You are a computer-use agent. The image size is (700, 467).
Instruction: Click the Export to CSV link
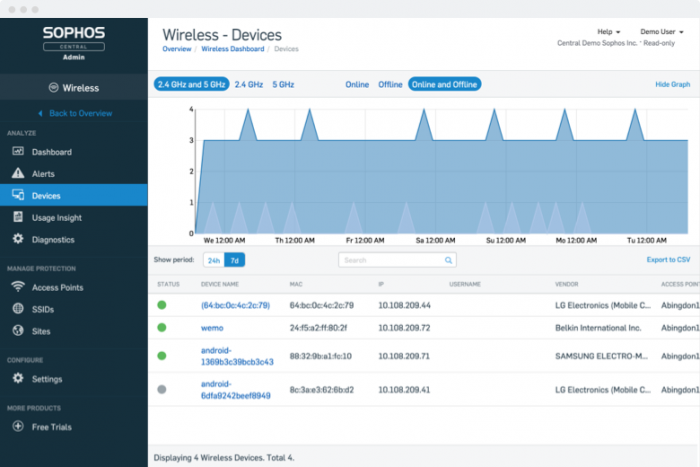[668, 260]
